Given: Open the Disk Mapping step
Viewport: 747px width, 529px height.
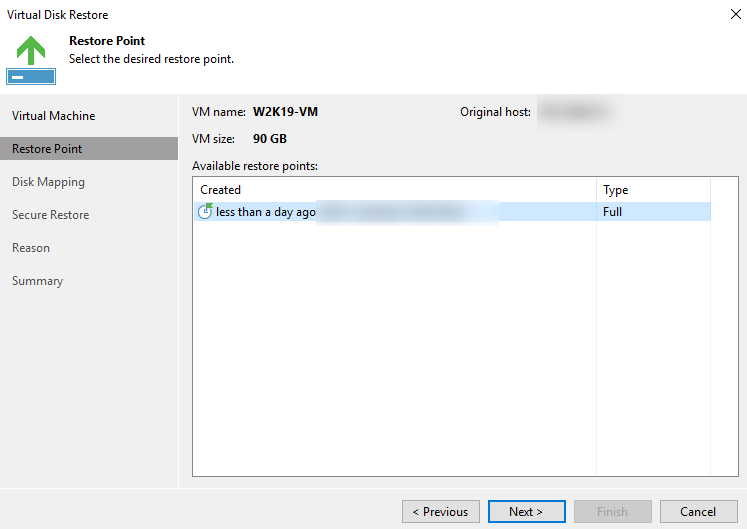Looking at the screenshot, I should [48, 182].
